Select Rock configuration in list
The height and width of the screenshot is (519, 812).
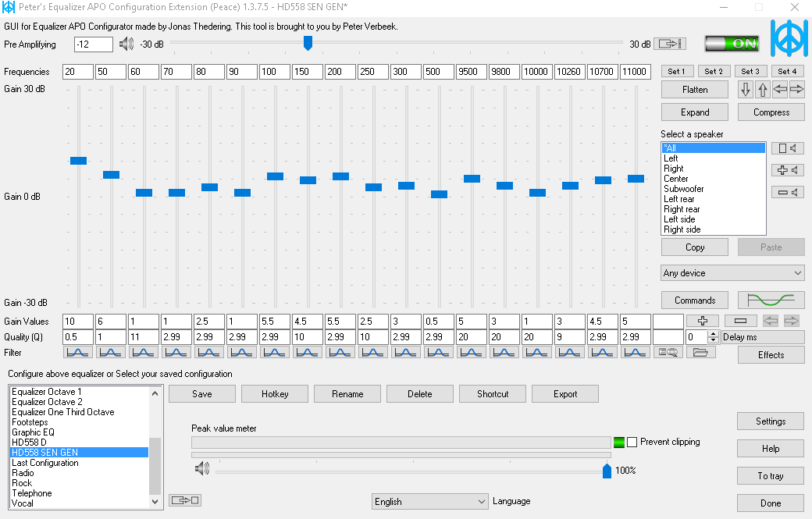pyautogui.click(x=80, y=483)
